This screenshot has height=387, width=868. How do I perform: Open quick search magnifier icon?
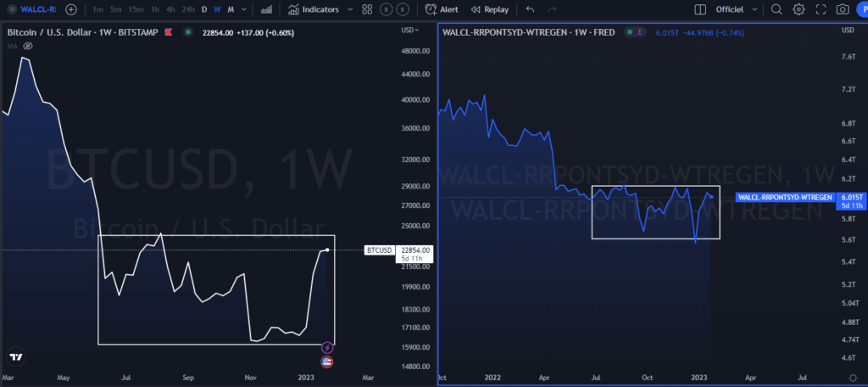[776, 9]
